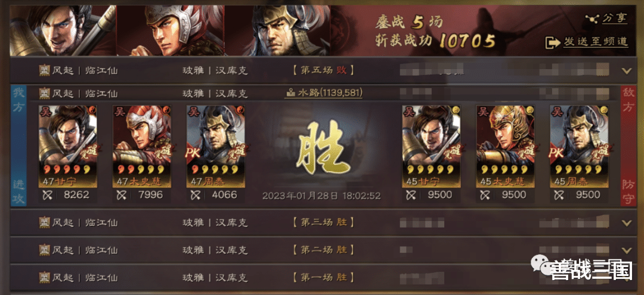The image size is (644, 295).
Task: Select the enemy's 甘宁 hero card
Action: [431, 147]
